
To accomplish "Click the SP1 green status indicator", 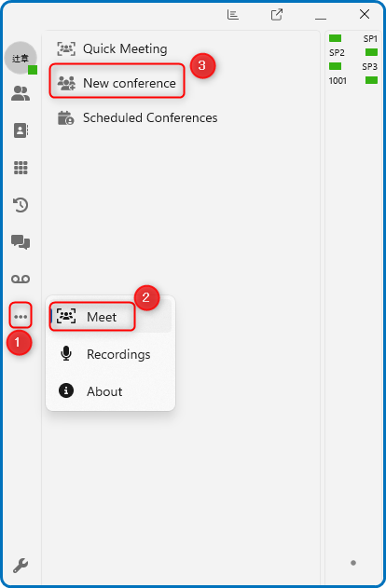I will click(x=335, y=38).
